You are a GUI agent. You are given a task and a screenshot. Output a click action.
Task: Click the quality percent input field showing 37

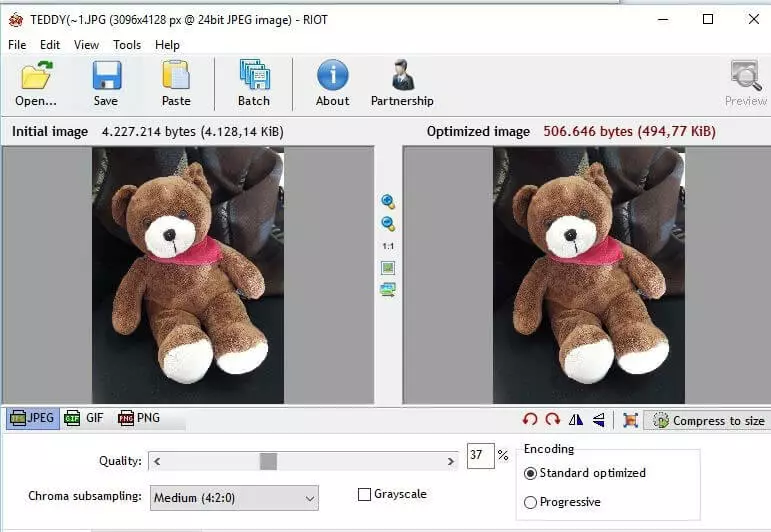[480, 456]
